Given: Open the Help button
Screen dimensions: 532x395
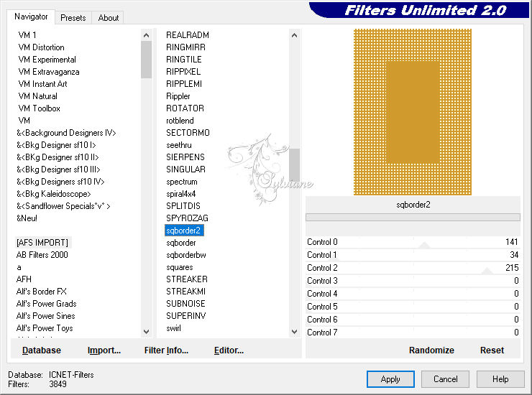Looking at the screenshot, I should [x=500, y=379].
